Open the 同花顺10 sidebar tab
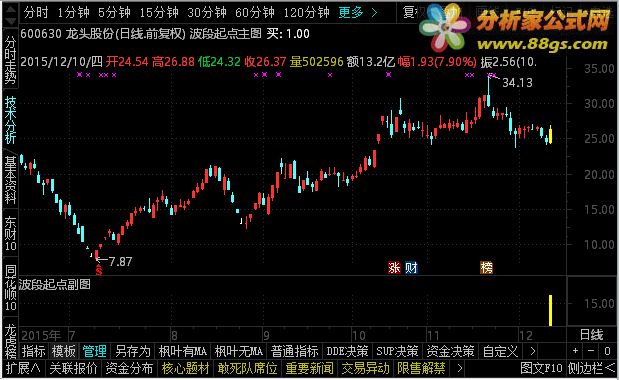The image size is (619, 380). click(x=10, y=288)
